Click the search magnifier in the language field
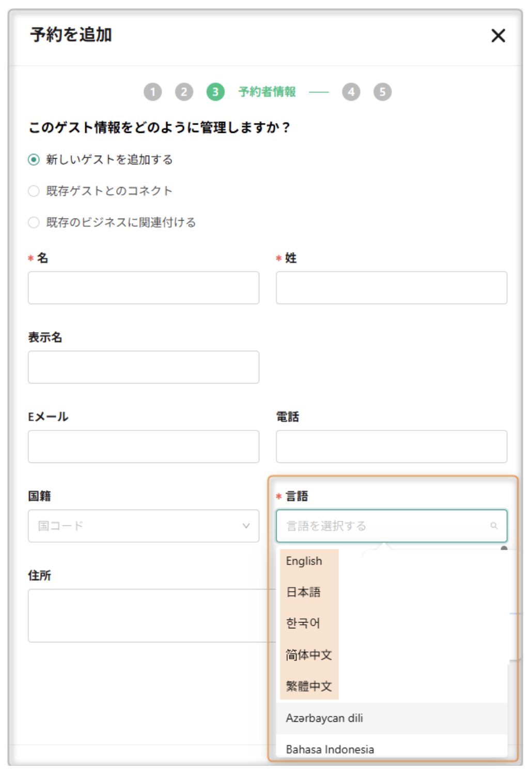This screenshot has height=773, width=532. (x=495, y=526)
